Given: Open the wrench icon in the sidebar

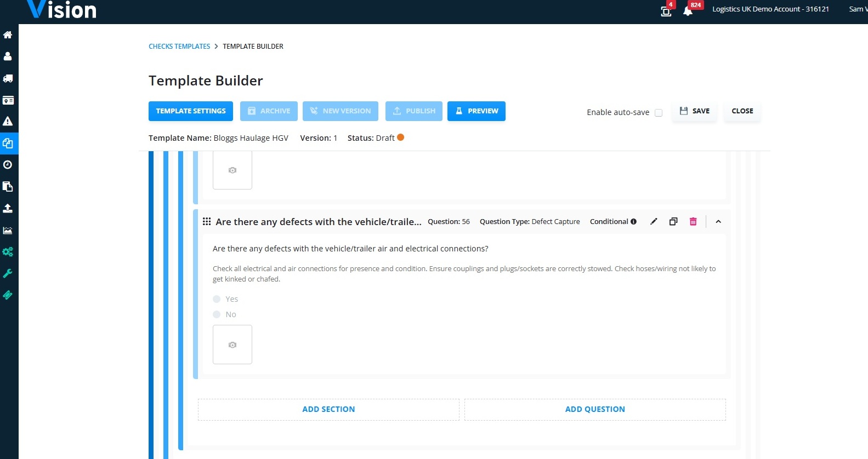Looking at the screenshot, I should (8, 273).
